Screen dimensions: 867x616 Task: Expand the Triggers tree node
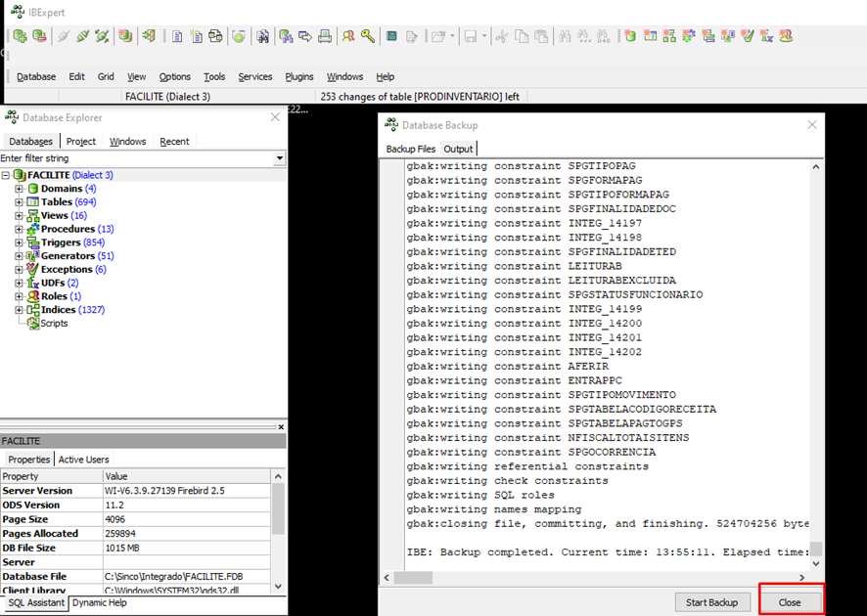(19, 242)
